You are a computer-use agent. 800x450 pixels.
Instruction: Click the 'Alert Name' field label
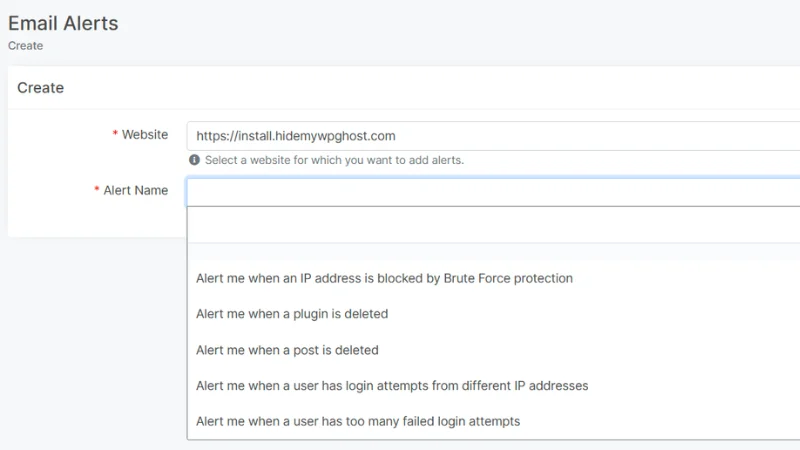pos(136,190)
